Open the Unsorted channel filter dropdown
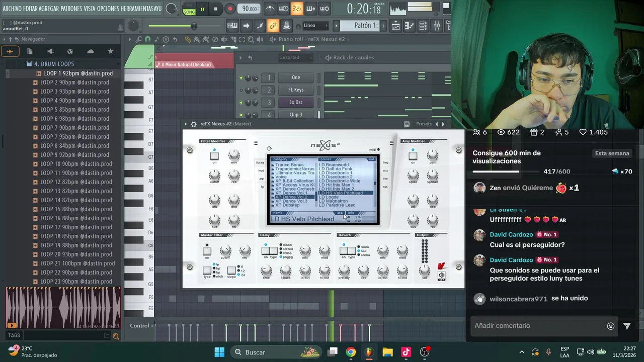This screenshot has width=644, height=362. [296, 57]
